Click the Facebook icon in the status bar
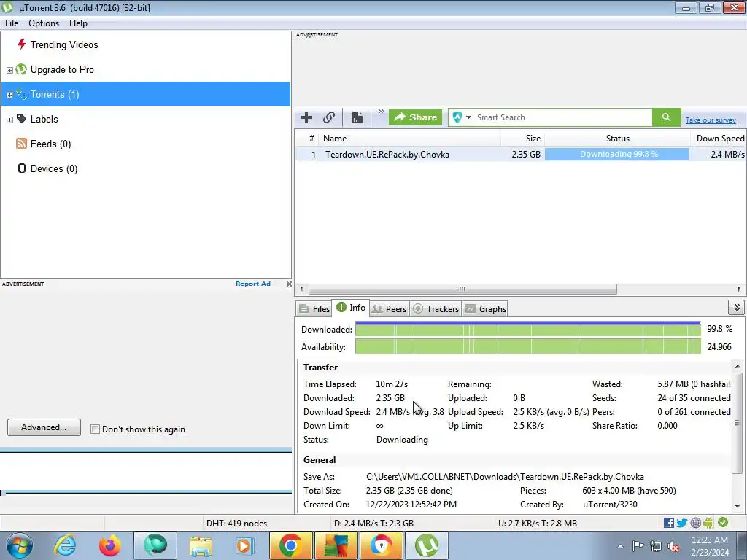This screenshot has height=560, width=747. [x=668, y=523]
